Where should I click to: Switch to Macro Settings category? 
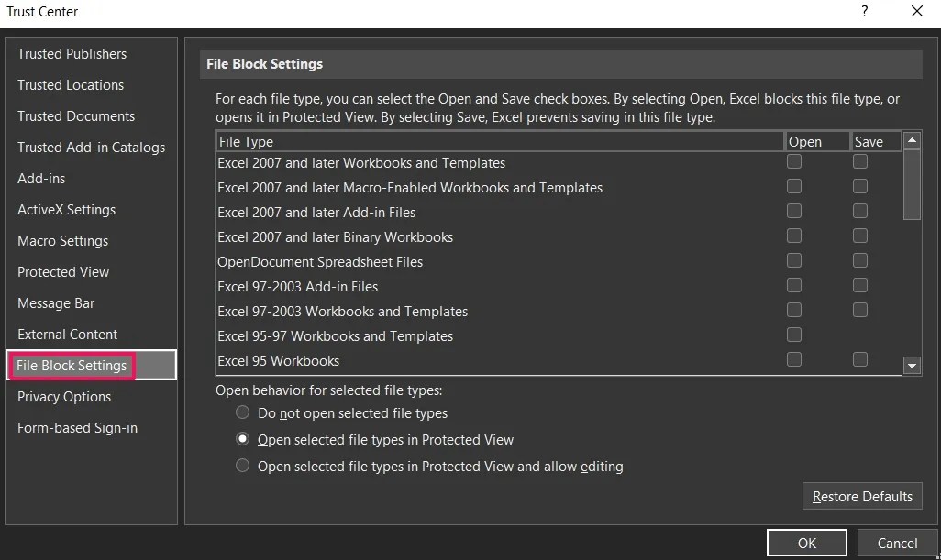tap(63, 241)
